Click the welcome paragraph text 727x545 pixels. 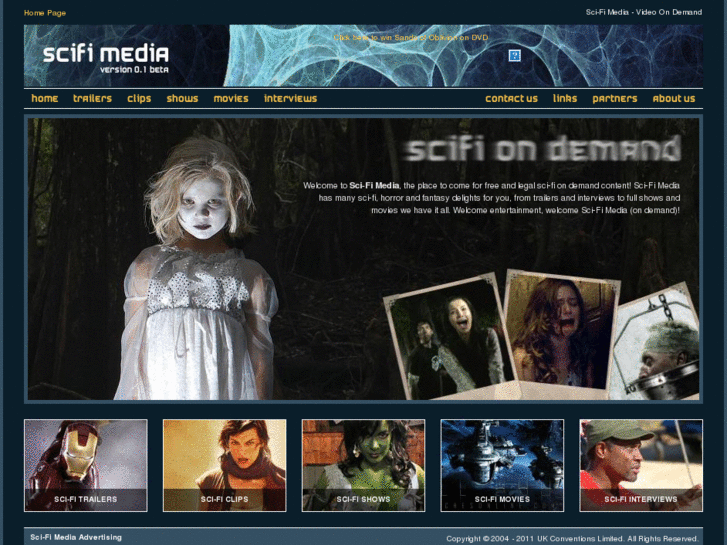click(x=491, y=198)
